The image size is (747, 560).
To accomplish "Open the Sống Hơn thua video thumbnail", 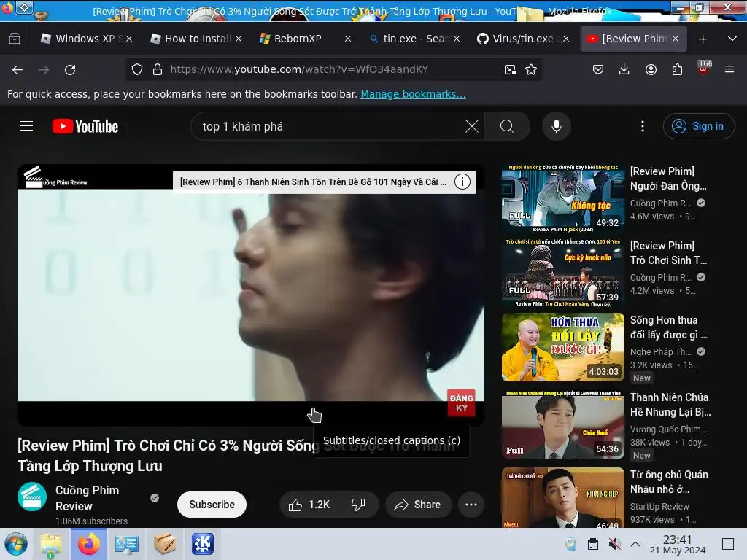I will coord(562,347).
